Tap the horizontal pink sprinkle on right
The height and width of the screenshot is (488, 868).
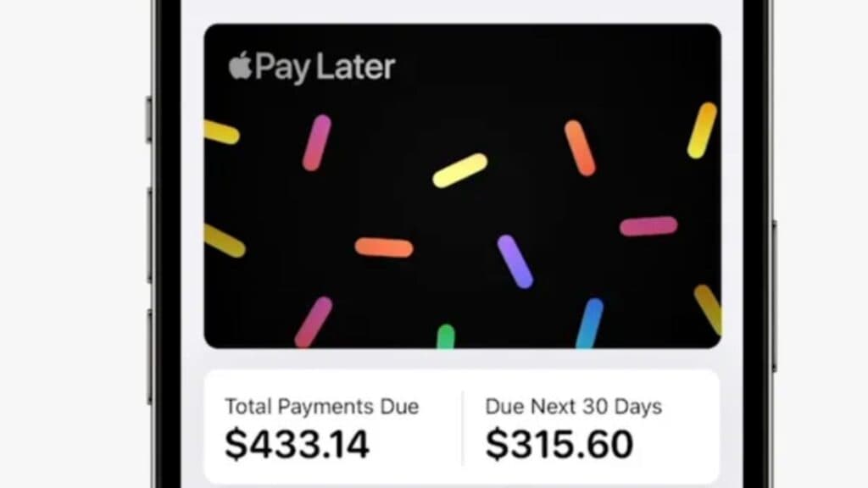coord(648,226)
